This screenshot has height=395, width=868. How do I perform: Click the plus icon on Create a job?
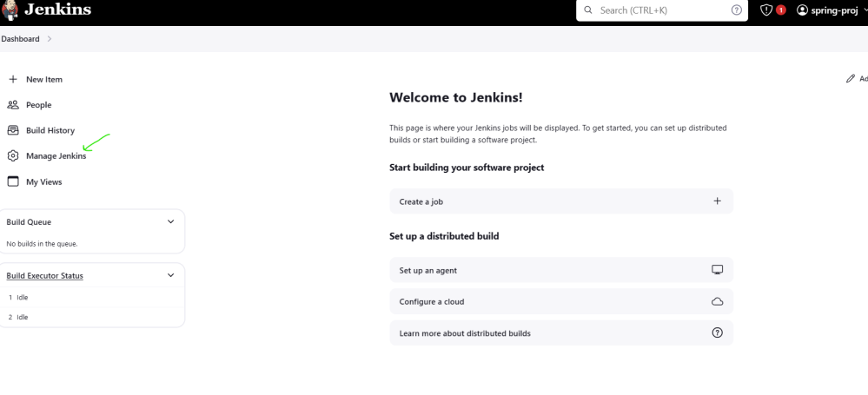pyautogui.click(x=717, y=201)
